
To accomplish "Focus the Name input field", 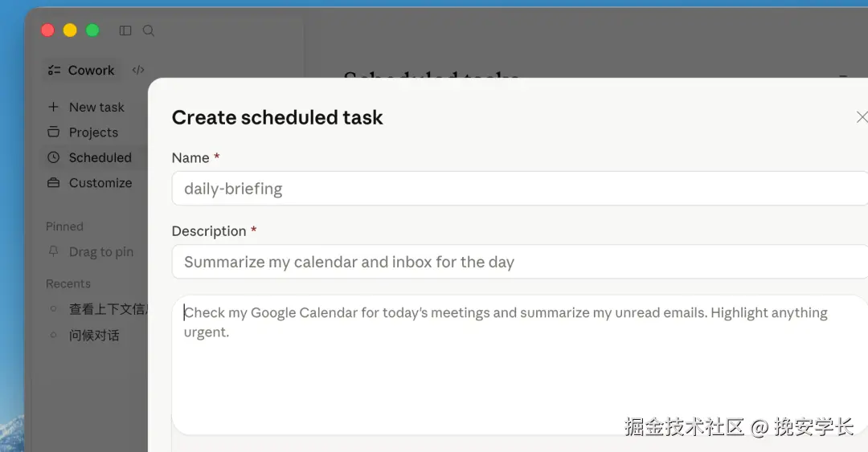I will tap(519, 189).
